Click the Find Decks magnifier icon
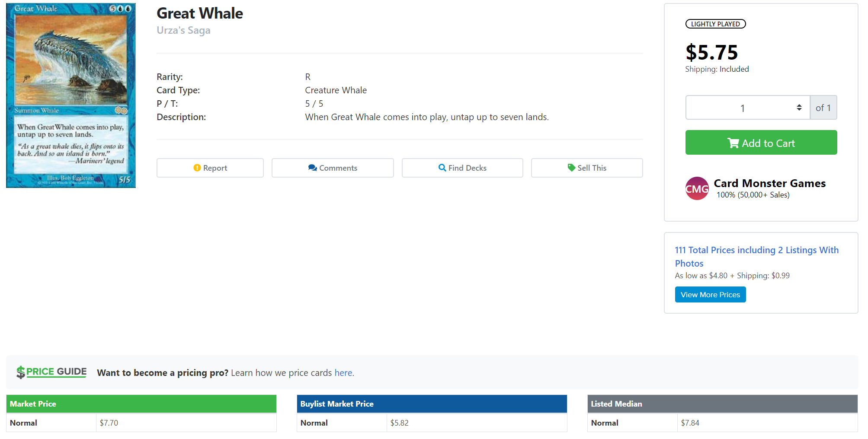The image size is (868, 439). pos(442,168)
